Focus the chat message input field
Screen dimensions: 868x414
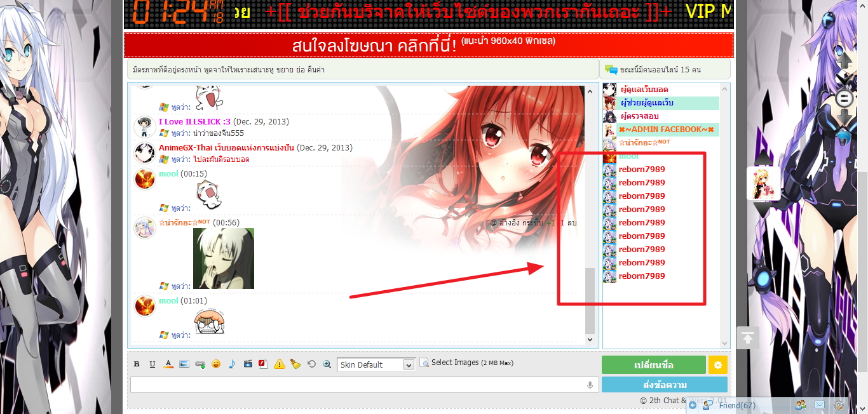point(364,385)
